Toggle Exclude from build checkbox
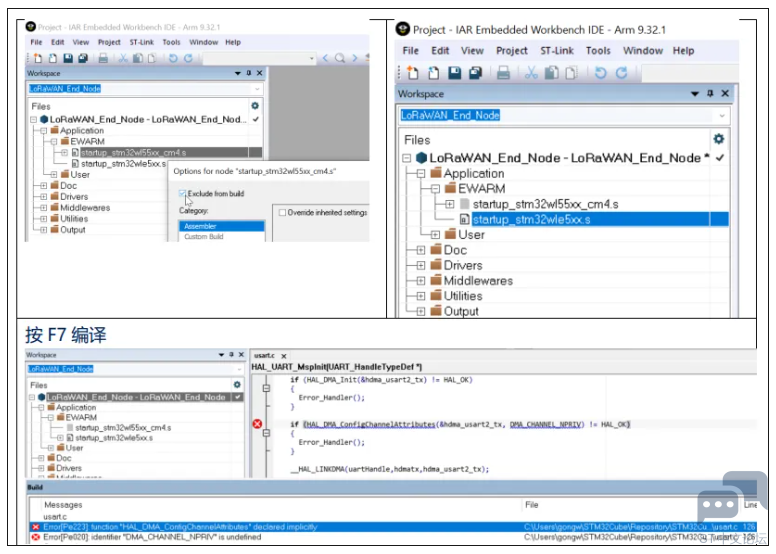This screenshot has height=554, width=776. click(182, 194)
